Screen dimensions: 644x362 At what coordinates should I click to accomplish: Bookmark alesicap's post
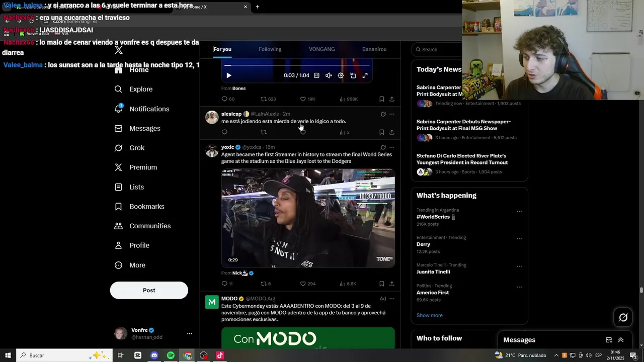381,132
